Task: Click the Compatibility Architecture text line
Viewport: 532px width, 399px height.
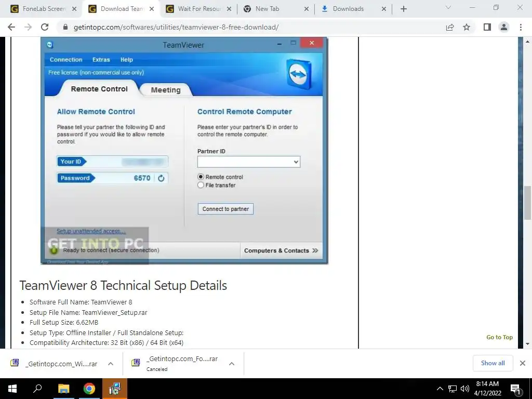Action: point(107,343)
